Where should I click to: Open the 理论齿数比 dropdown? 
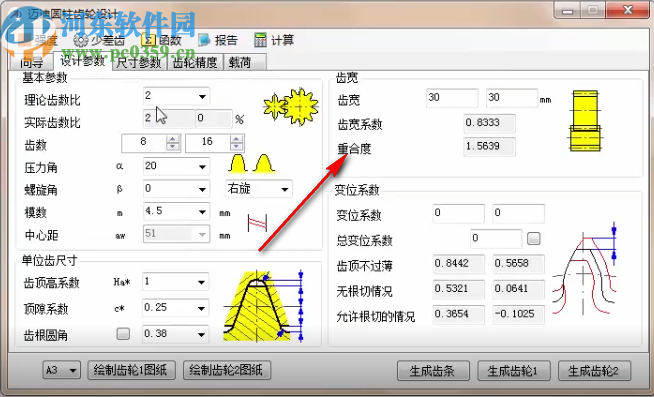coord(202,96)
